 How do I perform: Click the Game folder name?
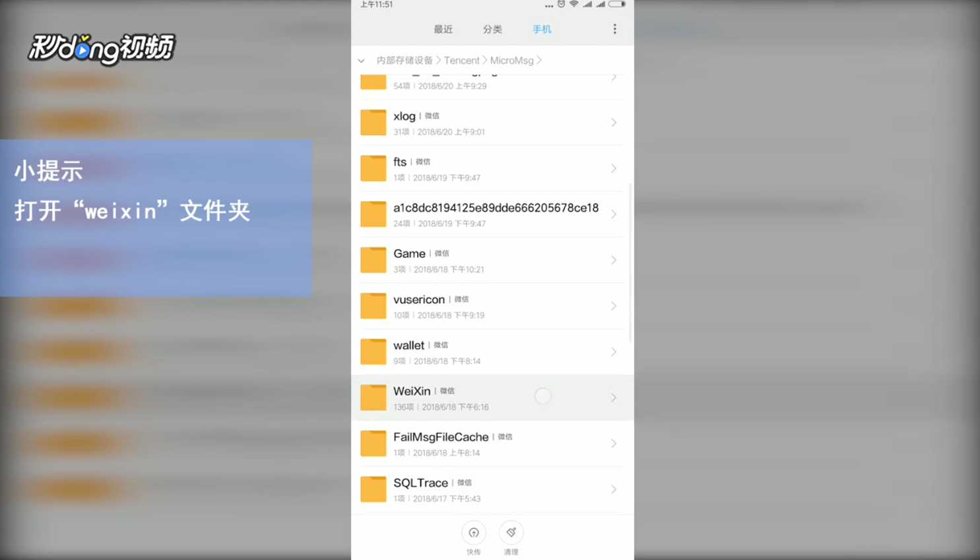pyautogui.click(x=409, y=253)
